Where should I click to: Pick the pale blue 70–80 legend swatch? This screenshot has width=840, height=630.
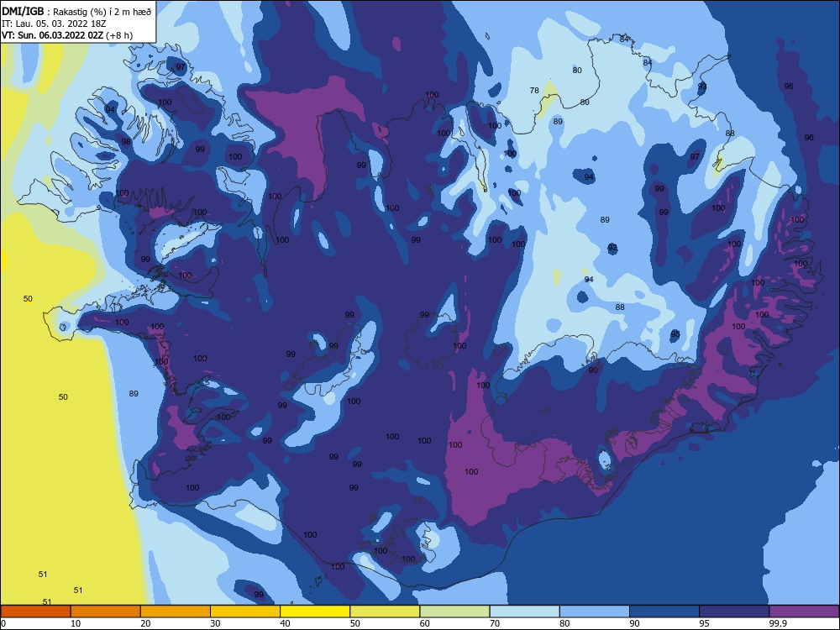click(524, 612)
